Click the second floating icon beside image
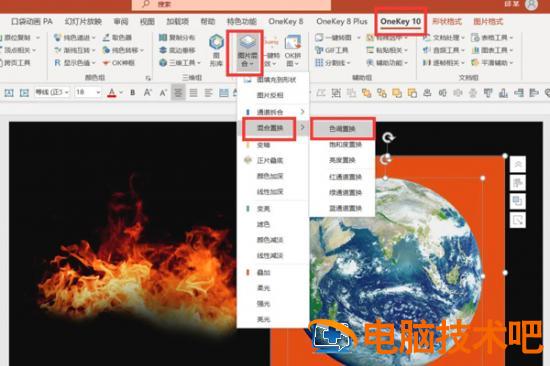 pyautogui.click(x=518, y=183)
